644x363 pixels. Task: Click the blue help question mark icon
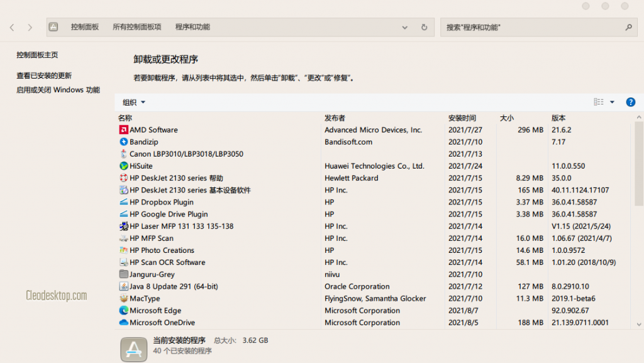point(630,103)
